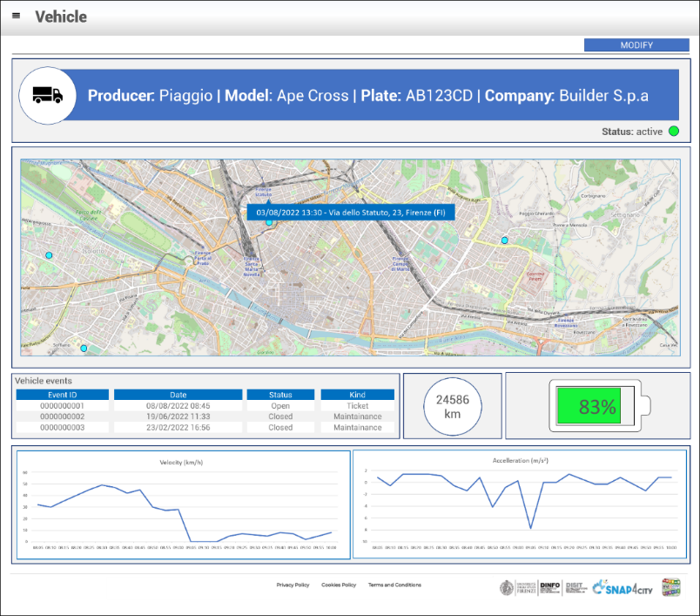
Task: Select the map marker near Via dello Statuto
Action: tap(269, 223)
